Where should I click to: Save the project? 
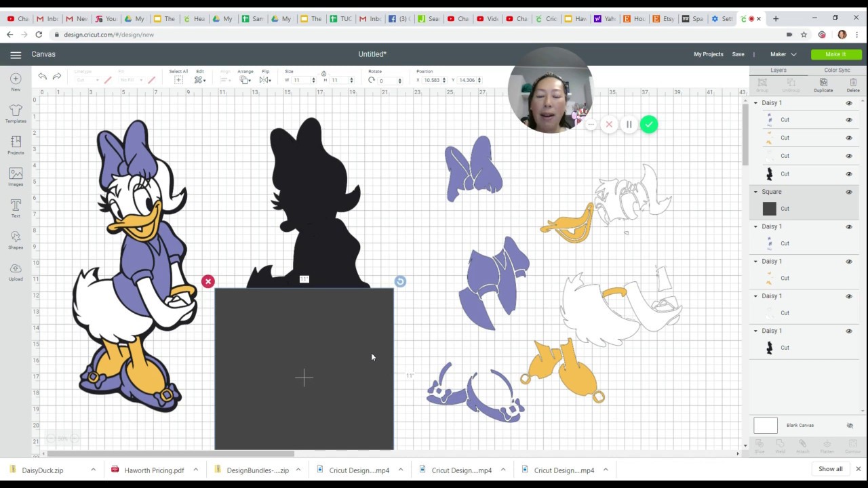coord(738,54)
